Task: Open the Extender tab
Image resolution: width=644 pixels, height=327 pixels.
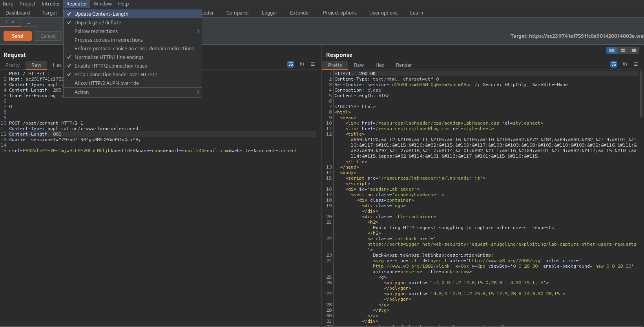Action: point(300,13)
